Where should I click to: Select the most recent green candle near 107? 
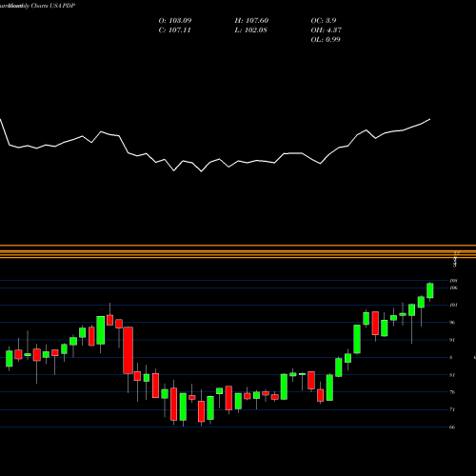coord(430,290)
